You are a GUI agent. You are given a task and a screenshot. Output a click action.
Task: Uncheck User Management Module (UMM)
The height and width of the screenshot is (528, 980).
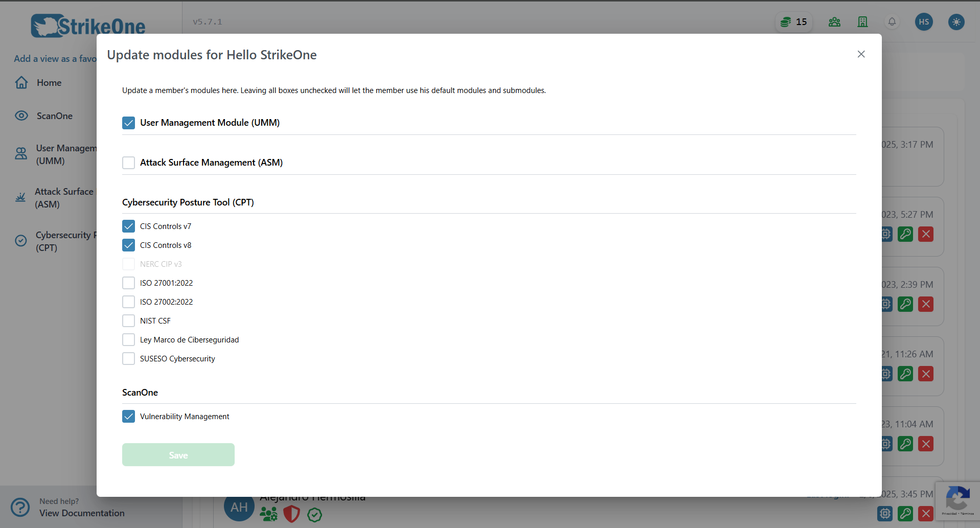coord(128,123)
